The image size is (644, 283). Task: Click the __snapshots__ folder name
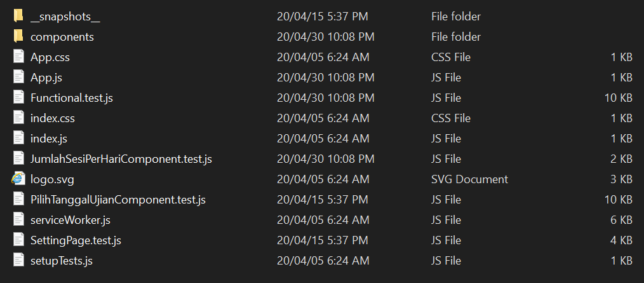(x=65, y=17)
